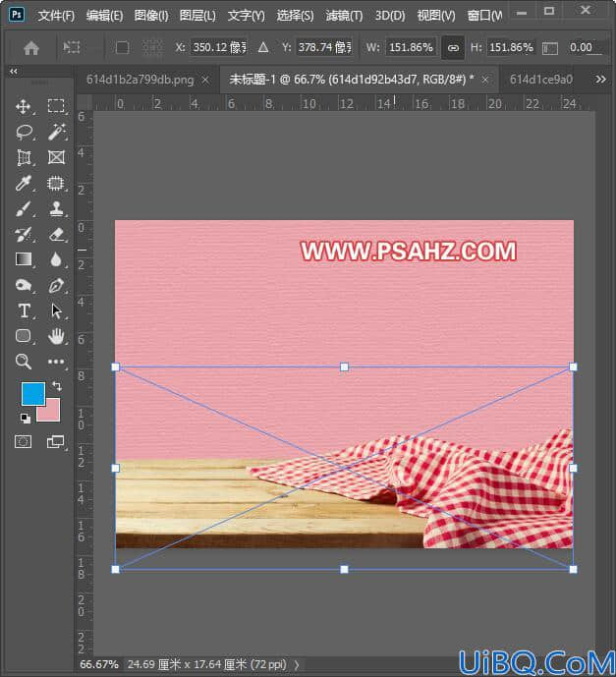
Task: Edit the rotation angle 0.00 field
Action: click(x=584, y=47)
